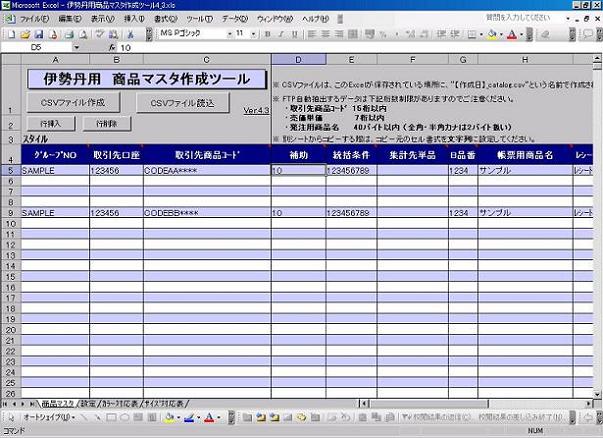Toggle Italic formatting
The height and width of the screenshot is (438, 603).
(x=281, y=34)
